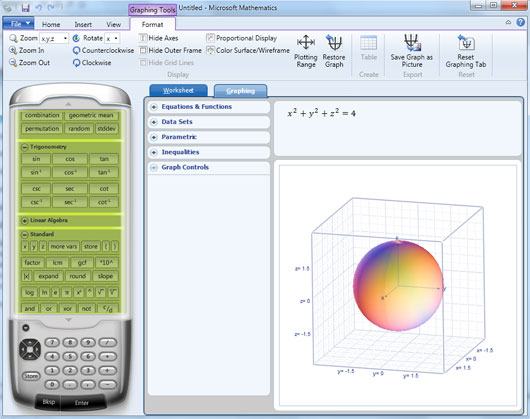Click the round button on keypad
The height and width of the screenshot is (419, 530).
[x=78, y=276]
